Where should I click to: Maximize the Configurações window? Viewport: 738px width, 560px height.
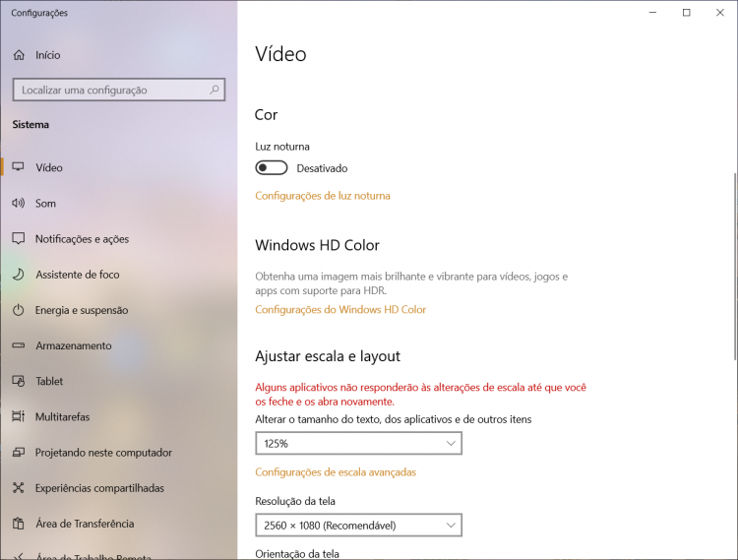[686, 13]
